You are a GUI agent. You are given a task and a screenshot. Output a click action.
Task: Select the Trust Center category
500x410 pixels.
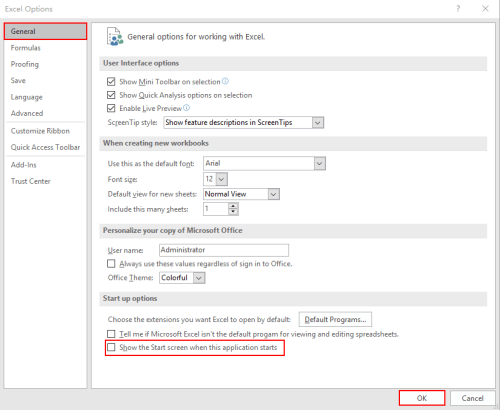click(31, 181)
